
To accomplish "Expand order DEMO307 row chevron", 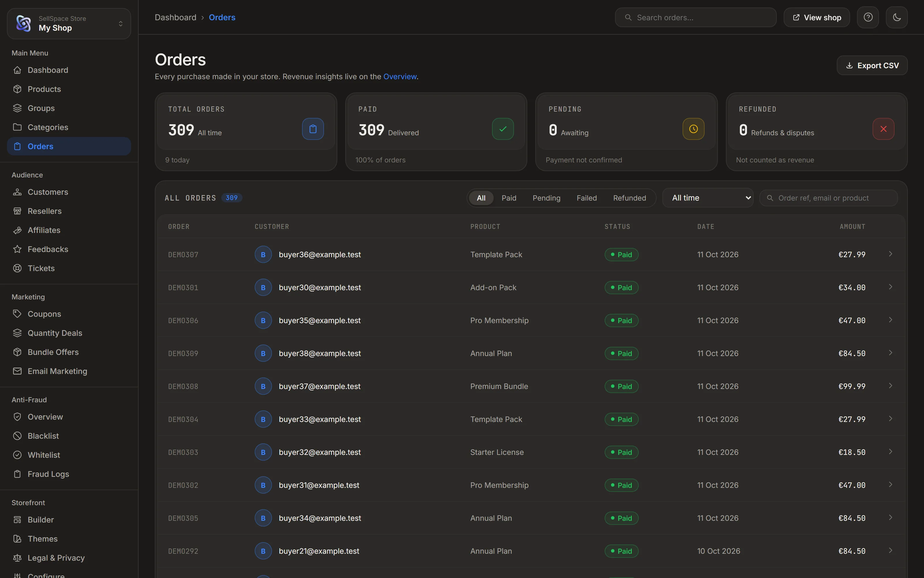I will coord(891,254).
